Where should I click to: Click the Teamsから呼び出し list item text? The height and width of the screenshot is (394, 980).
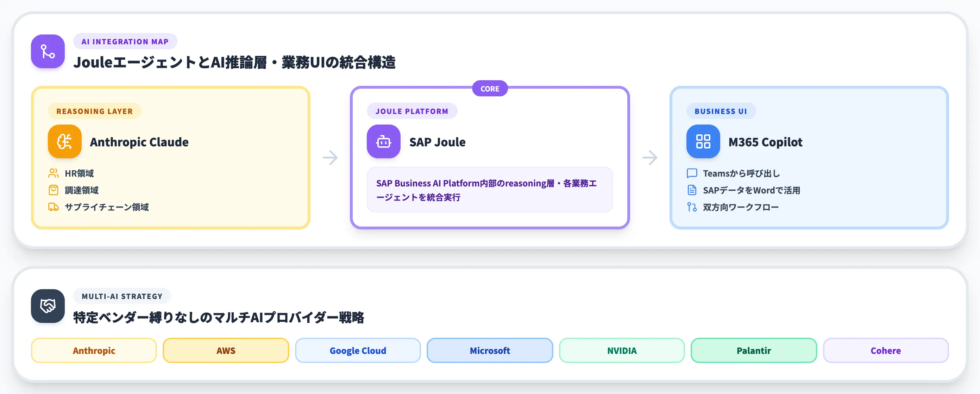[x=741, y=173]
